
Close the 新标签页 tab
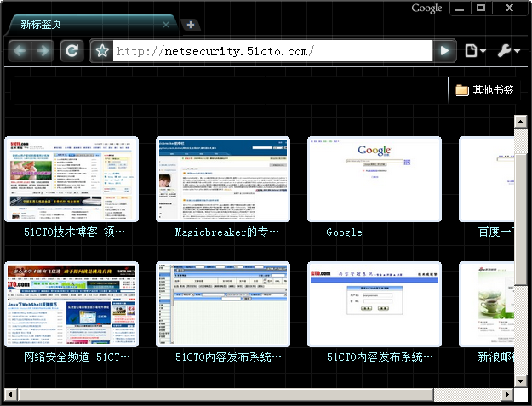click(166, 25)
